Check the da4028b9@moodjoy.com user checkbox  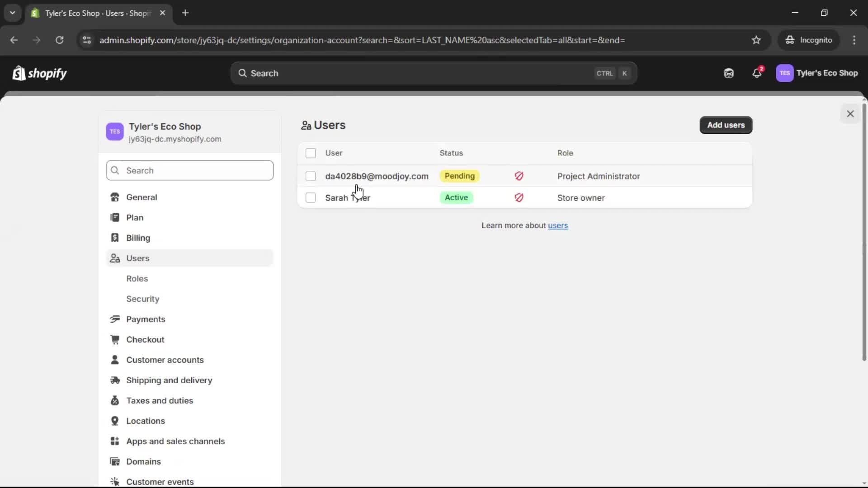point(311,176)
